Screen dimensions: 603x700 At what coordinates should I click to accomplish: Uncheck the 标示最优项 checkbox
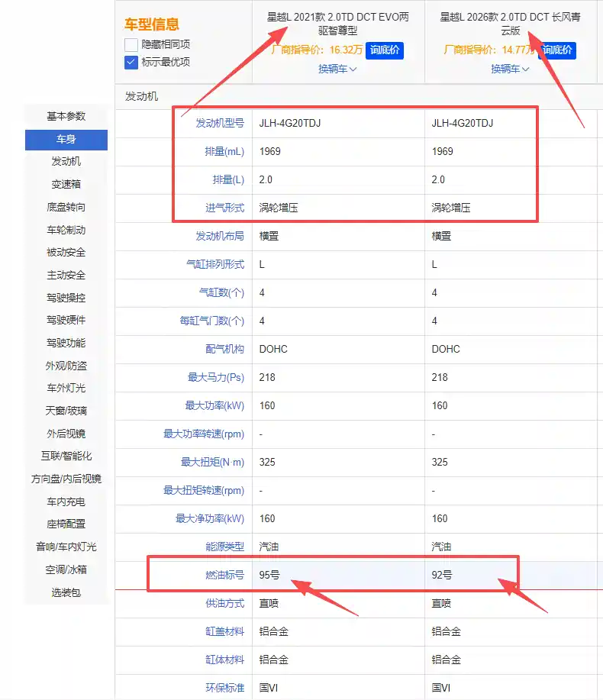coord(131,62)
